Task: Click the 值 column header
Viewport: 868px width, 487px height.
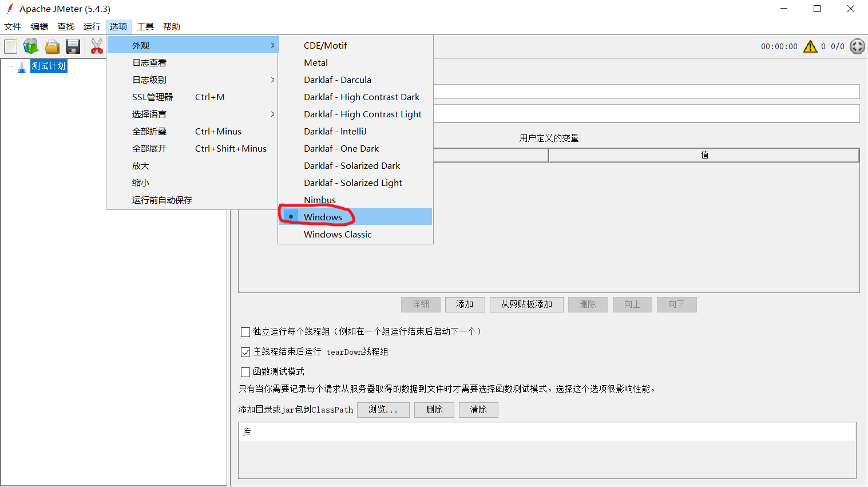Action: tap(704, 155)
